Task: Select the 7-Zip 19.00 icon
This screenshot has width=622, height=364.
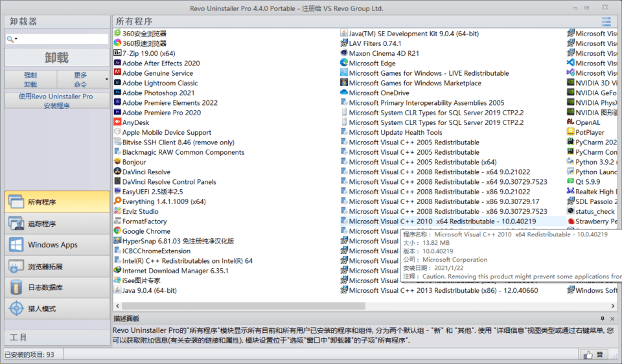Action: [117, 53]
